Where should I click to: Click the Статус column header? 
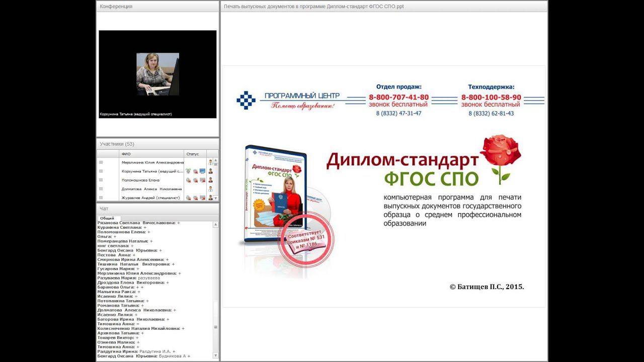pos(195,154)
